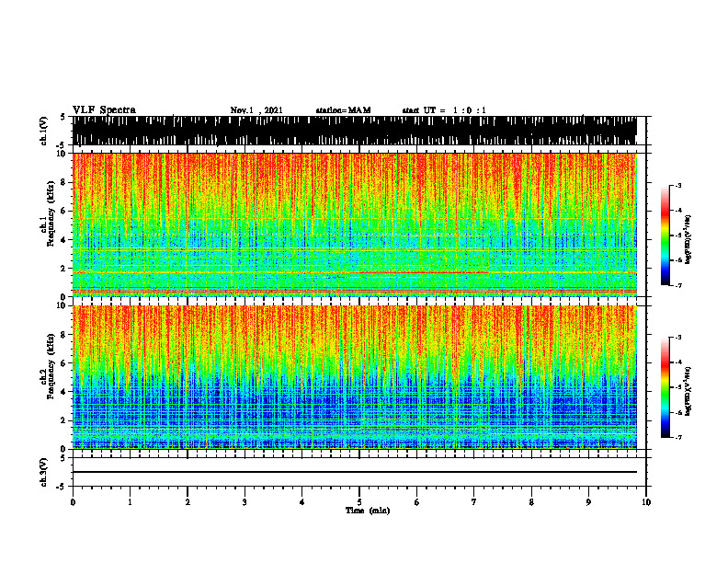Click the ch.2 spectrogram color scale bar

(x=665, y=387)
